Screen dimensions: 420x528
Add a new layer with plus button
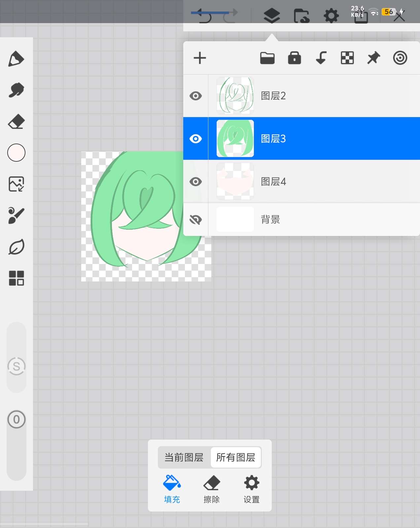pos(200,58)
